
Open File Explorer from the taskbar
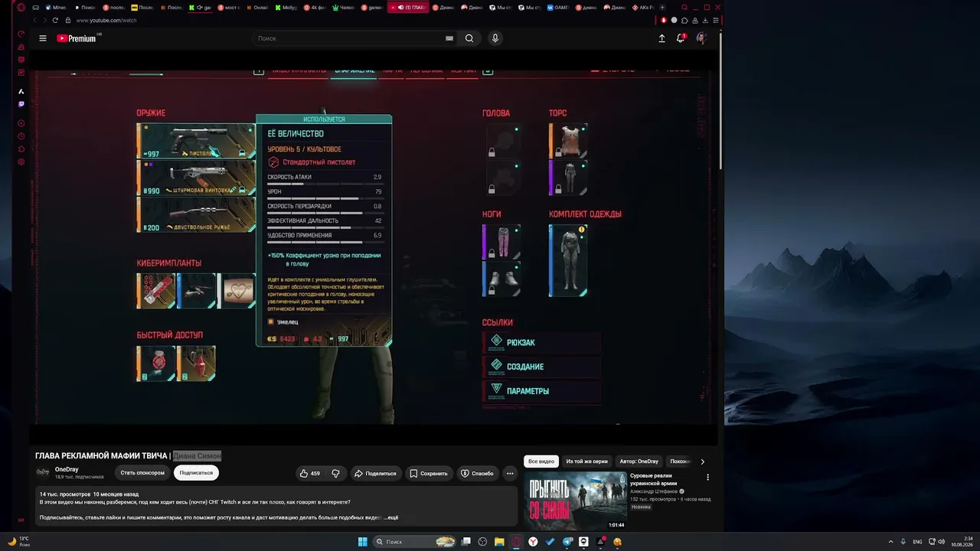499,542
